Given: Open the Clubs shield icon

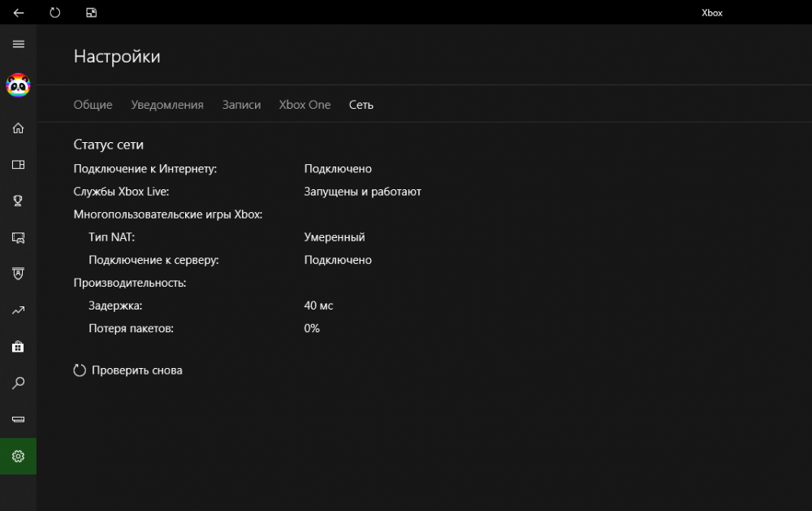Looking at the screenshot, I should (x=18, y=274).
